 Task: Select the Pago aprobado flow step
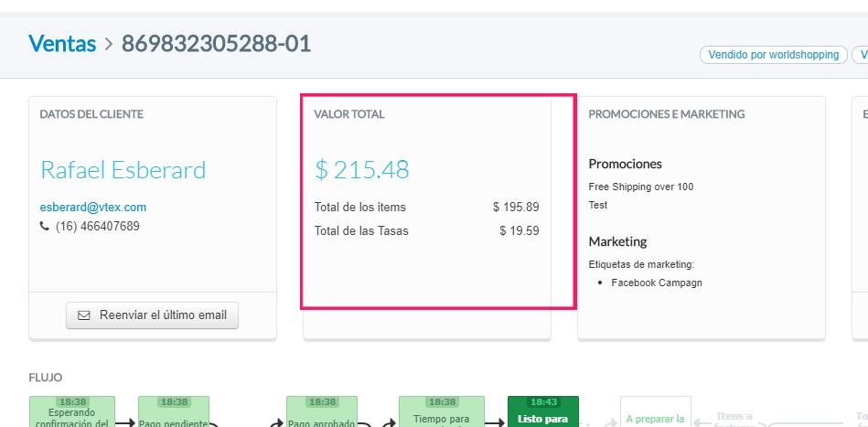(321, 412)
